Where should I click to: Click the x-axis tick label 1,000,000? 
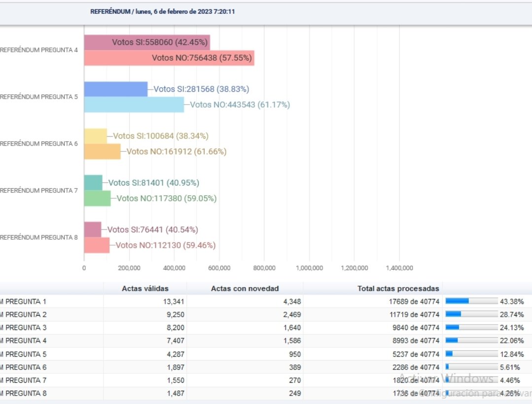click(309, 268)
